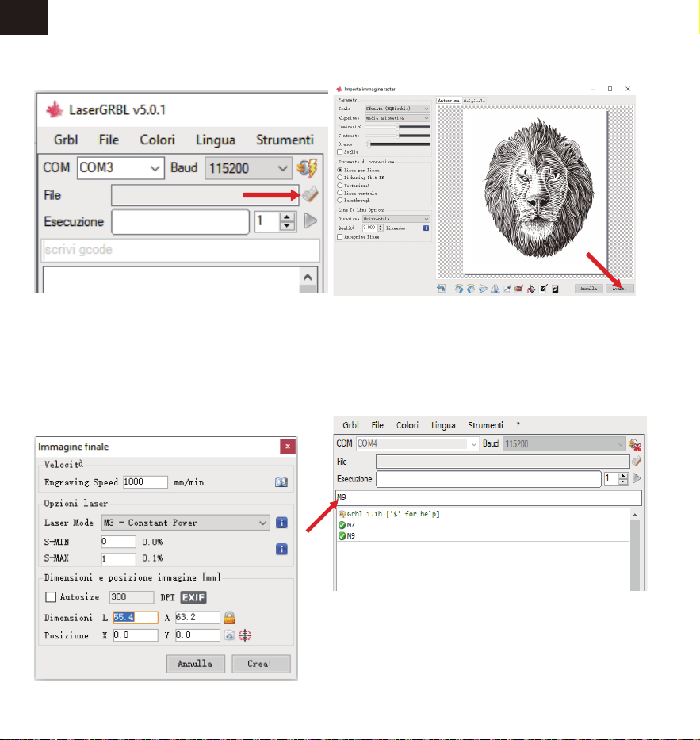Screen dimensions: 700x740
Task: Open COM3 port dropdown
Action: 120,168
